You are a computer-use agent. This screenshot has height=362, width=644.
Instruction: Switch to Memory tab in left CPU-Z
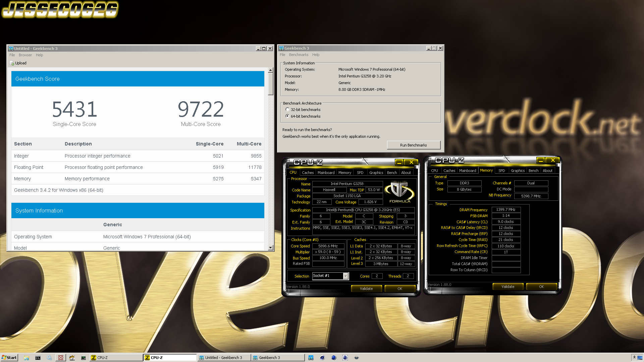[x=345, y=173]
